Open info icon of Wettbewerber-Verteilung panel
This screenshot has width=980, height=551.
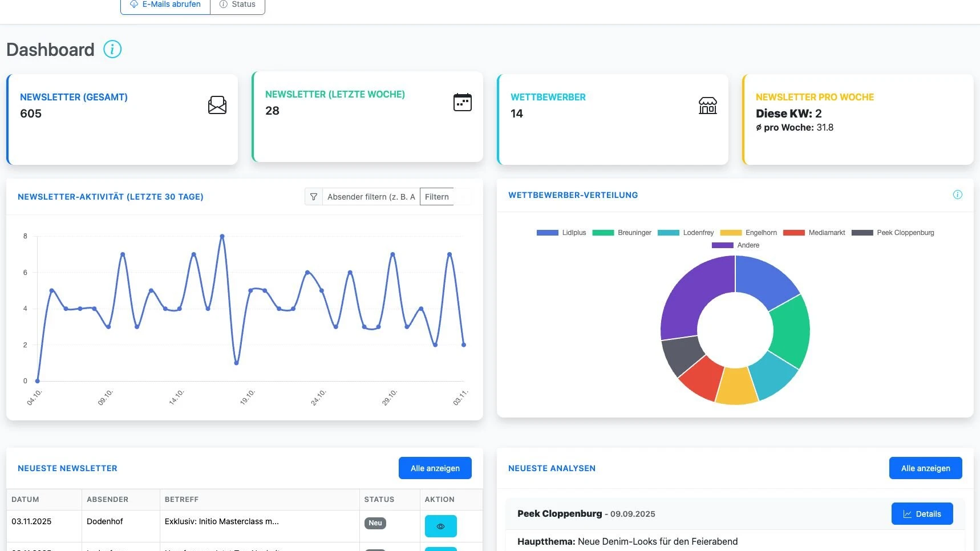[958, 195]
